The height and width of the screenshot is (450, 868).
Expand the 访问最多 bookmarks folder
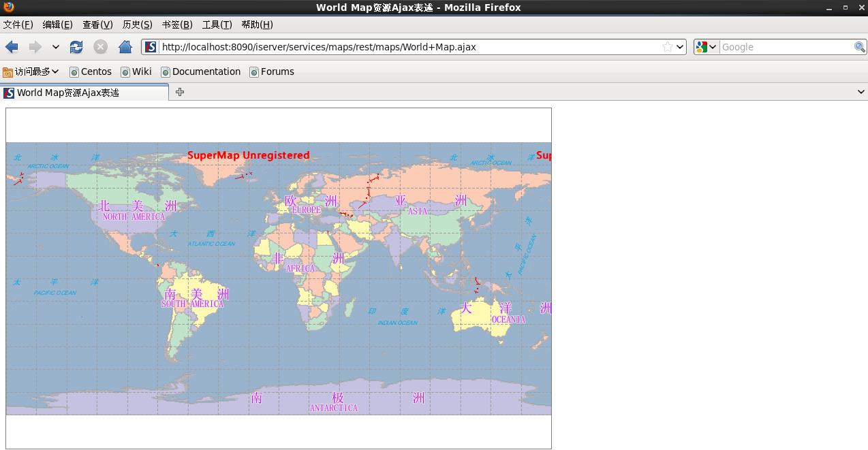[31, 71]
